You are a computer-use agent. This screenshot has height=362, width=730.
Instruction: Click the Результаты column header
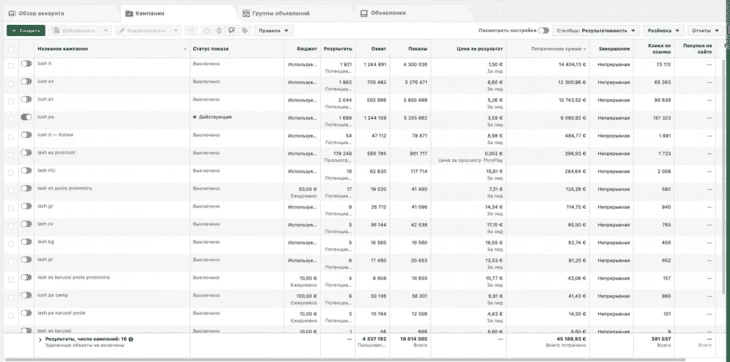pyautogui.click(x=338, y=49)
